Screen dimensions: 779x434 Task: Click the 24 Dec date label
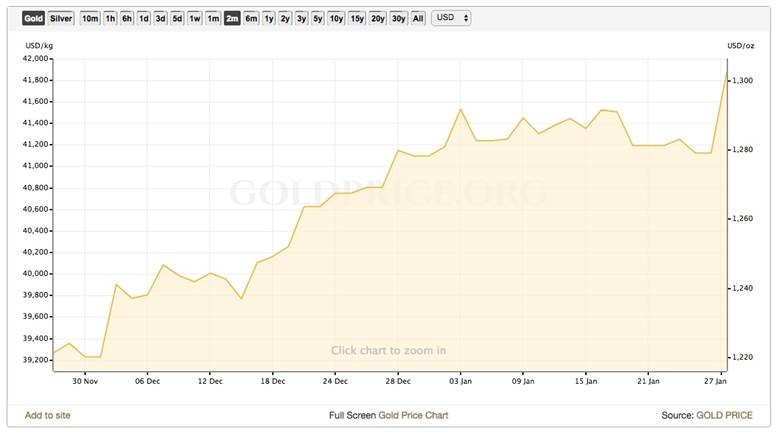coord(335,381)
